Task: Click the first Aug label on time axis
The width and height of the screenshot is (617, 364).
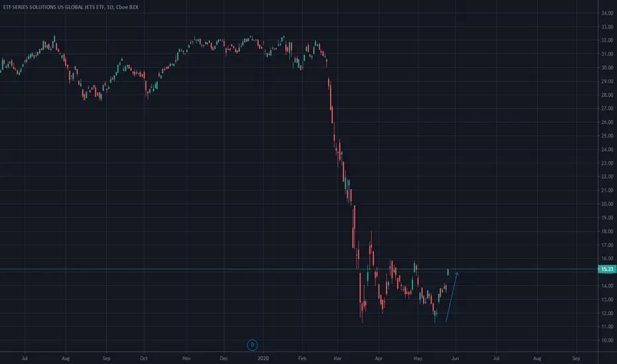Action: click(x=66, y=359)
